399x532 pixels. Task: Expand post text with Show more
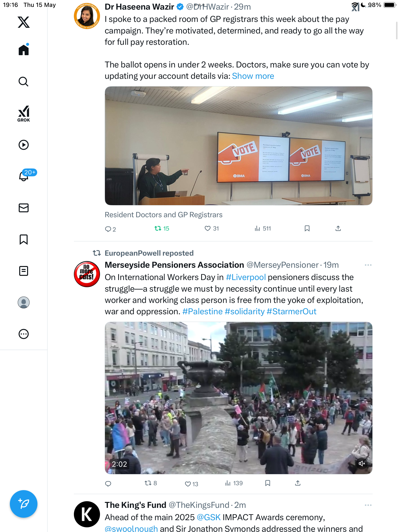(253, 76)
